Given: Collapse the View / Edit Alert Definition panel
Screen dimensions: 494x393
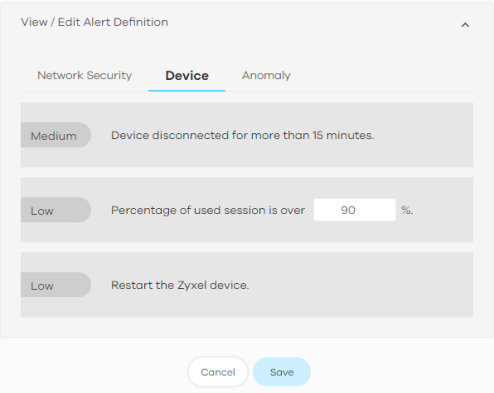Looking at the screenshot, I should pos(465,25).
